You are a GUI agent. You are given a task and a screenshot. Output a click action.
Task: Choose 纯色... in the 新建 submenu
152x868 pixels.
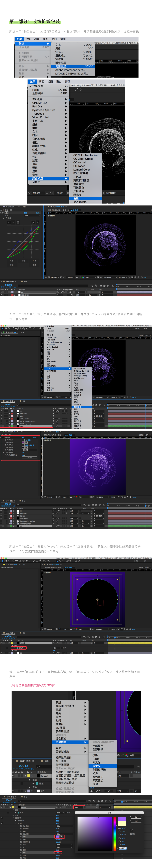tap(74, 48)
